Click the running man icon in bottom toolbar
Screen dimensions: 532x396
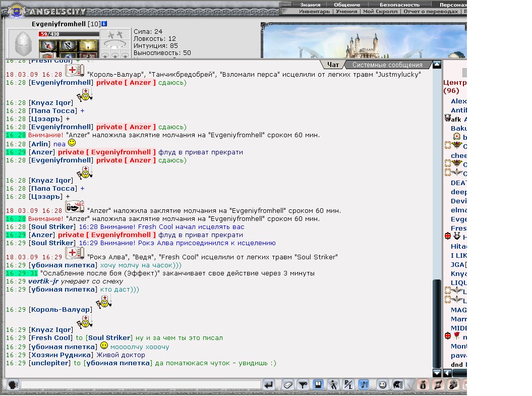[x=333, y=385]
